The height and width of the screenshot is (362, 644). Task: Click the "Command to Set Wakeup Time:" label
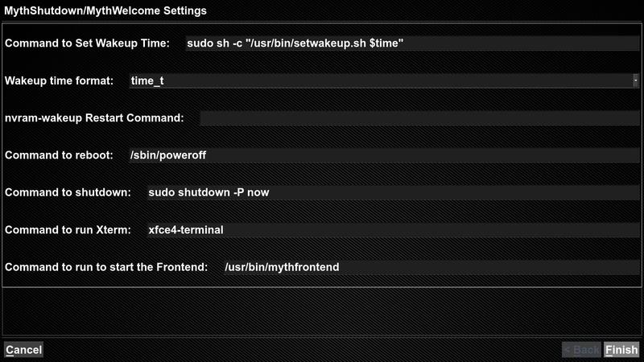point(87,43)
